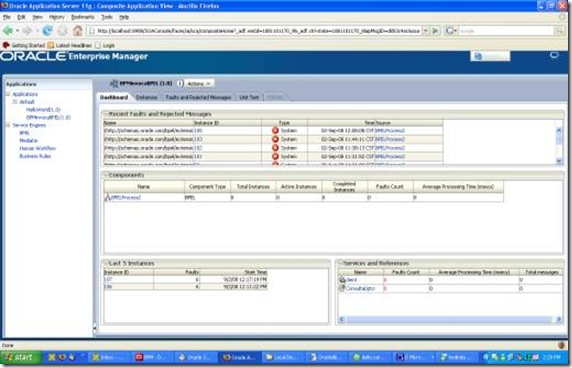Click the faults table scroll down arrow
The width and height of the screenshot is (572, 368).
559,160
